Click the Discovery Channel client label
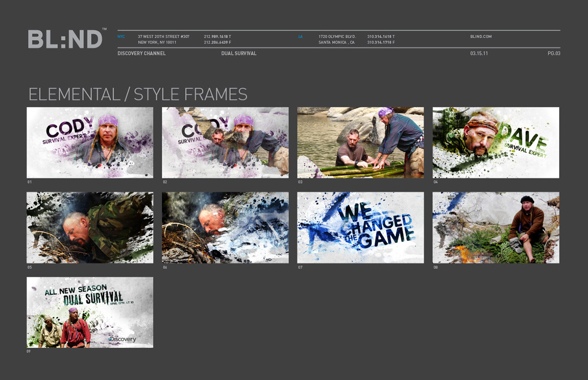 142,53
